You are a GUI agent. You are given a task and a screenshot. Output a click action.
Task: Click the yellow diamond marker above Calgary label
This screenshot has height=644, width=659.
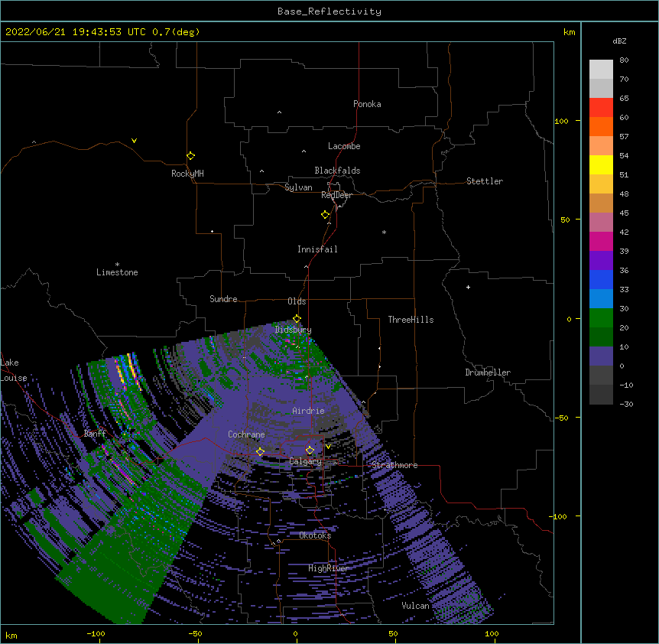click(310, 450)
